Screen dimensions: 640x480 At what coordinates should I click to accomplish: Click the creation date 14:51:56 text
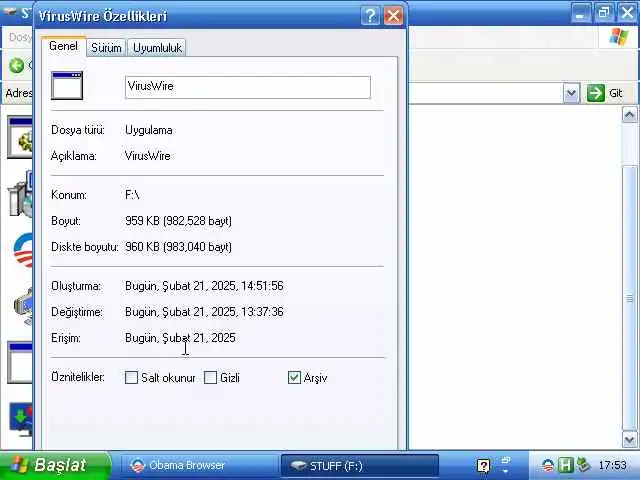click(x=204, y=286)
